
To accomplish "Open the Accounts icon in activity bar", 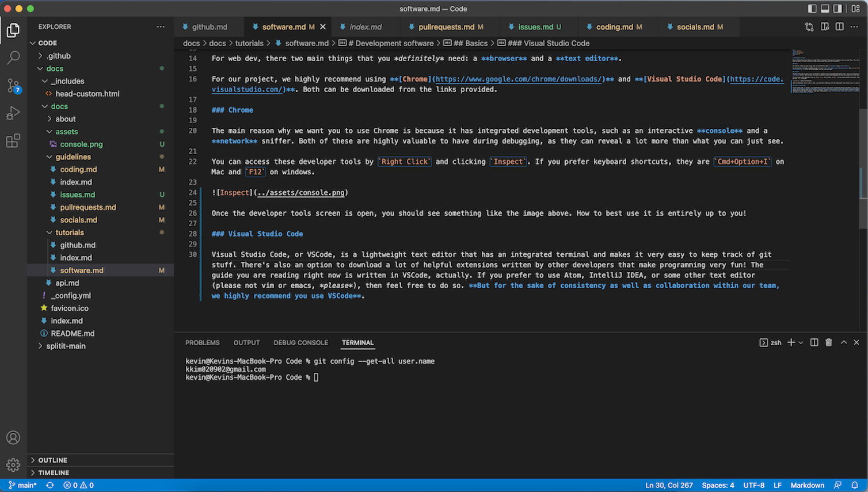I will 13,437.
